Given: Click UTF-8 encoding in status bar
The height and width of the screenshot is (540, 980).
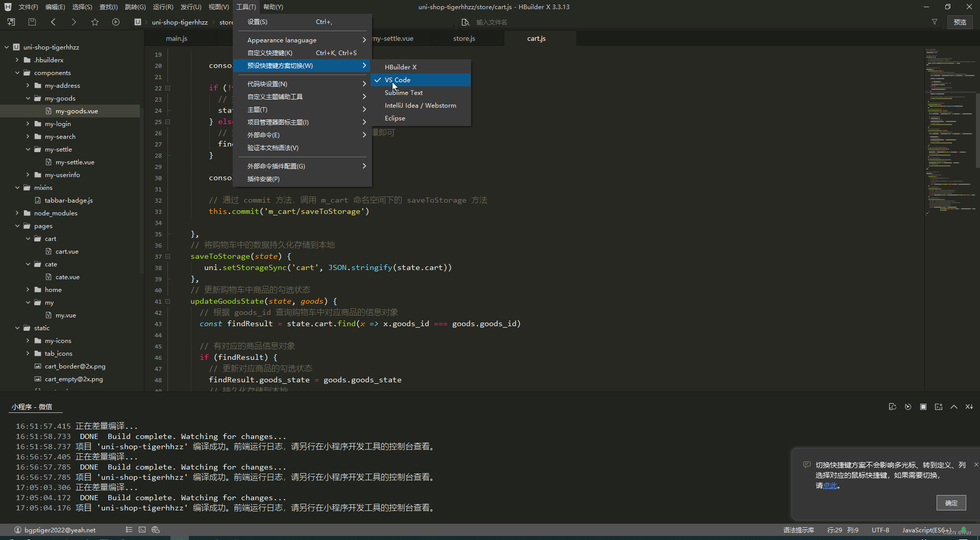Looking at the screenshot, I should click(880, 530).
